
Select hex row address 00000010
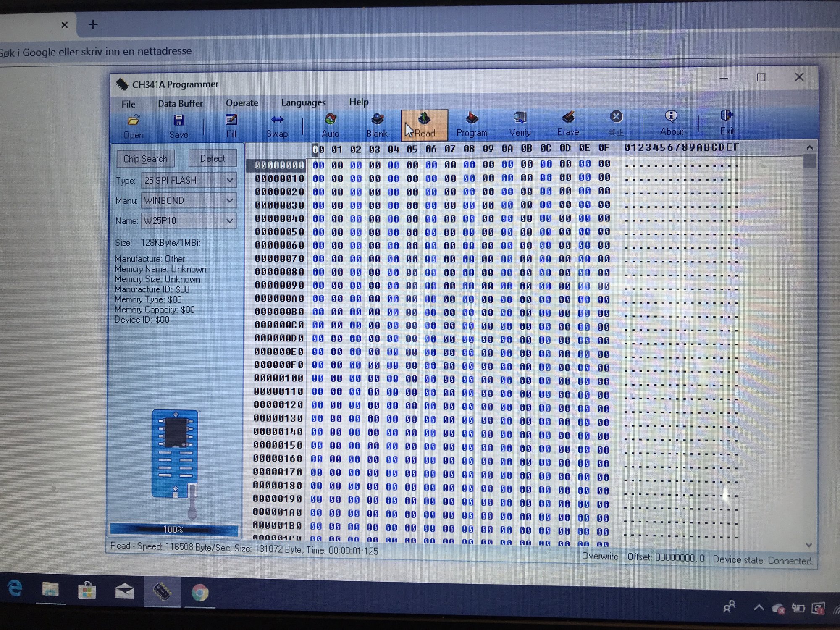(279, 178)
